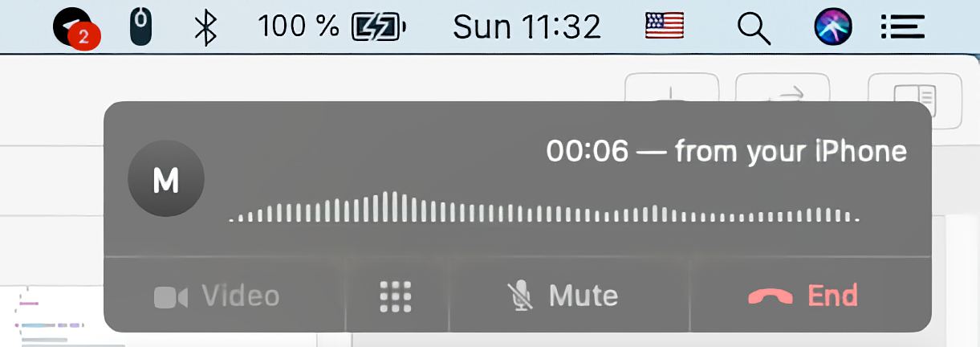Image resolution: width=980 pixels, height=347 pixels.
Task: Open the Bluetooth menu bar icon
Action: tap(207, 28)
